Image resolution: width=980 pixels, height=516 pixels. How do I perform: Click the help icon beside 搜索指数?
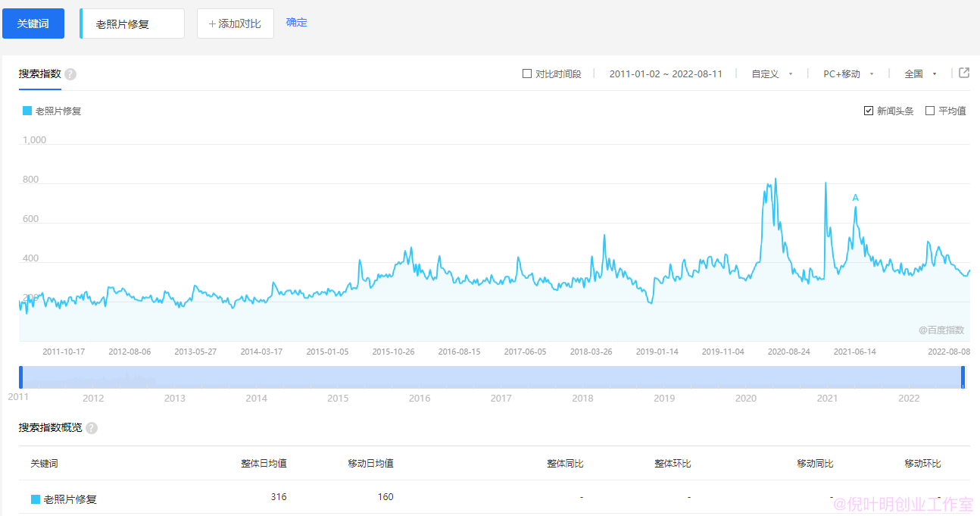(x=69, y=74)
